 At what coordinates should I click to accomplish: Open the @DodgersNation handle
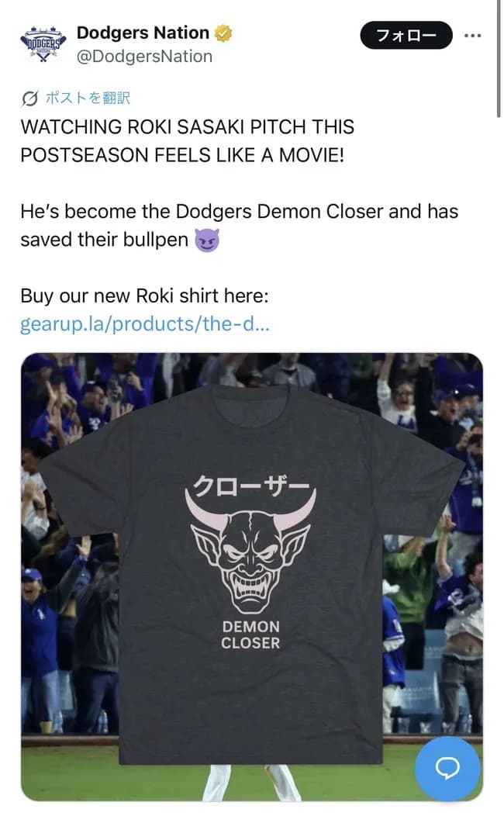click(x=144, y=57)
